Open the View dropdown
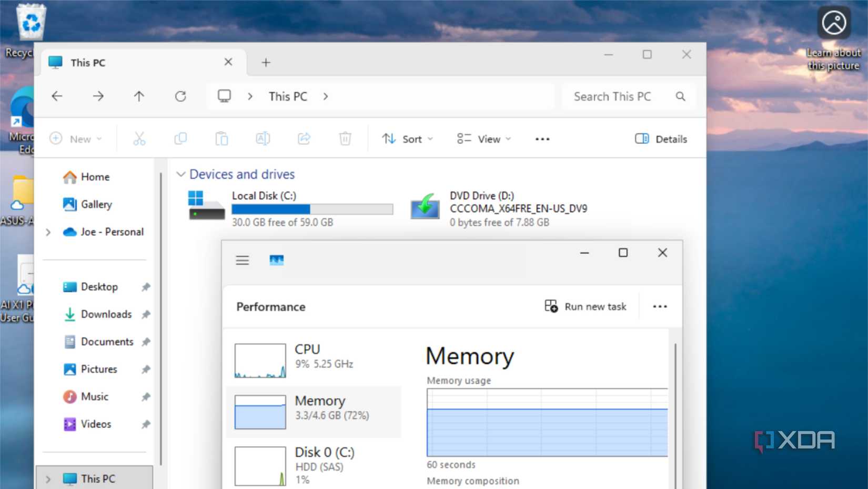Image resolution: width=868 pixels, height=489 pixels. click(x=484, y=139)
